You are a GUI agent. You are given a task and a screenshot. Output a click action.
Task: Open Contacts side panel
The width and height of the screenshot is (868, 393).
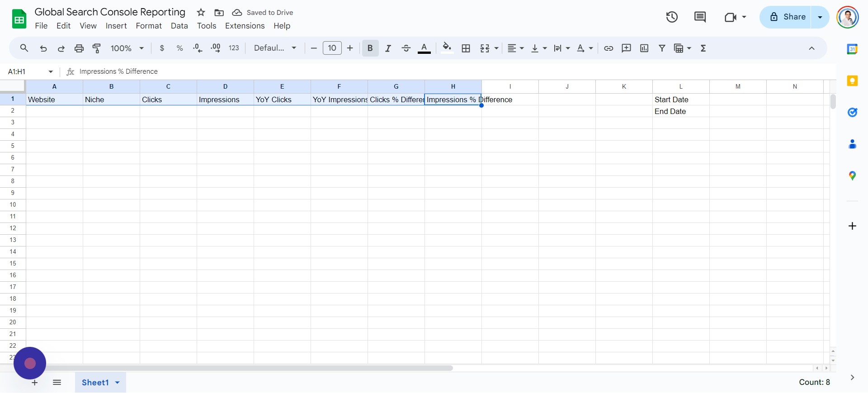coord(852,144)
